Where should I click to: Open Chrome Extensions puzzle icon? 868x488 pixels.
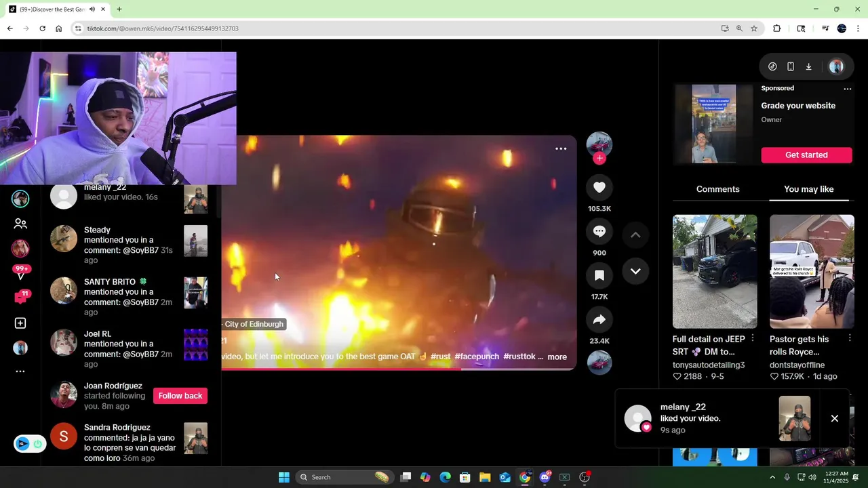click(777, 28)
